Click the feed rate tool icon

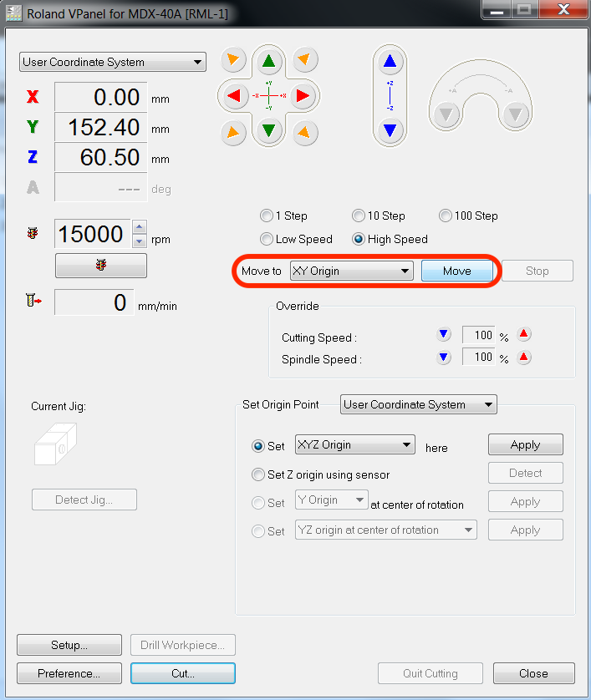[33, 300]
